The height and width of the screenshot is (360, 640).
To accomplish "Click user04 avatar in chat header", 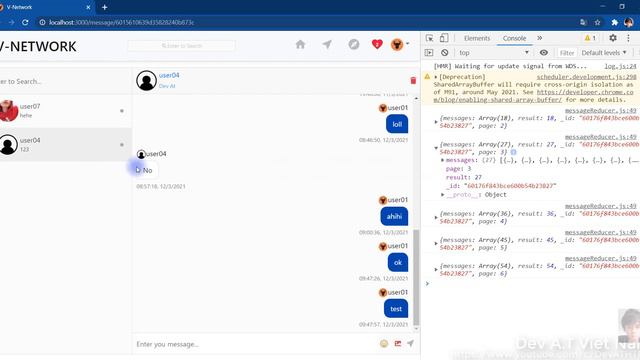I will [x=147, y=80].
